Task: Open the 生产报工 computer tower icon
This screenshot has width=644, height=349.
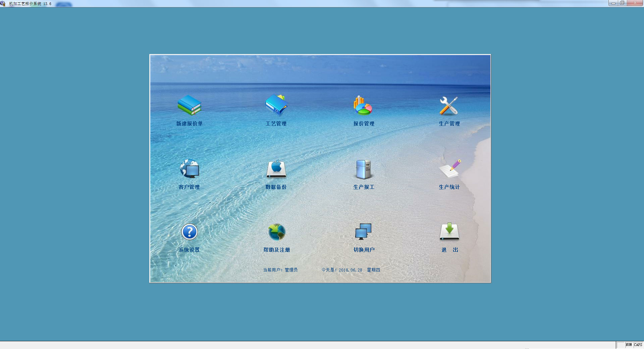Action: (363, 169)
